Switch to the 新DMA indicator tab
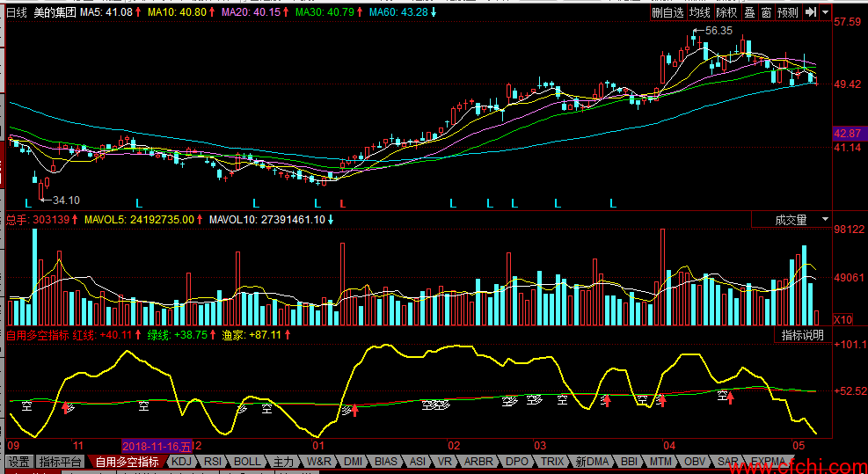 pos(592,462)
